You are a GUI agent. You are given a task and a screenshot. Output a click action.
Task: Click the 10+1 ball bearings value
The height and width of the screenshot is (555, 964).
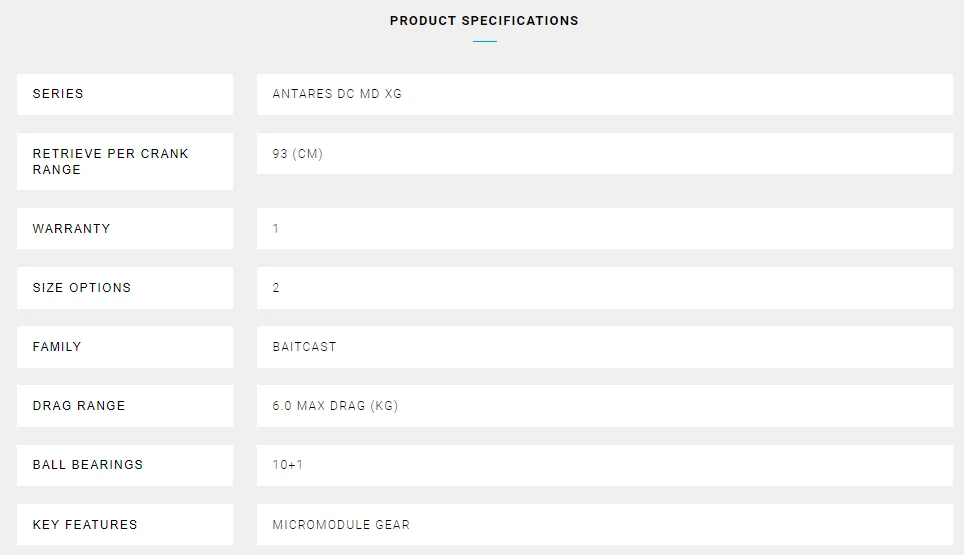pyautogui.click(x=287, y=465)
